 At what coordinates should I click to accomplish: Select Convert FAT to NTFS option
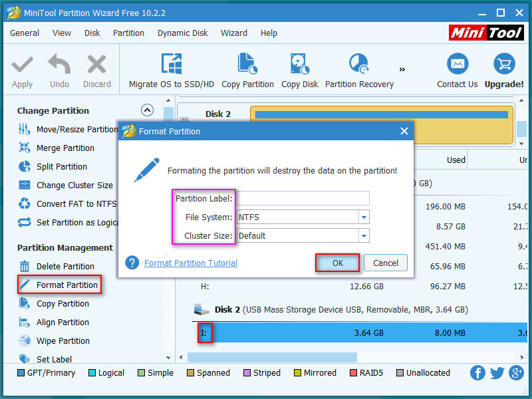(x=67, y=204)
